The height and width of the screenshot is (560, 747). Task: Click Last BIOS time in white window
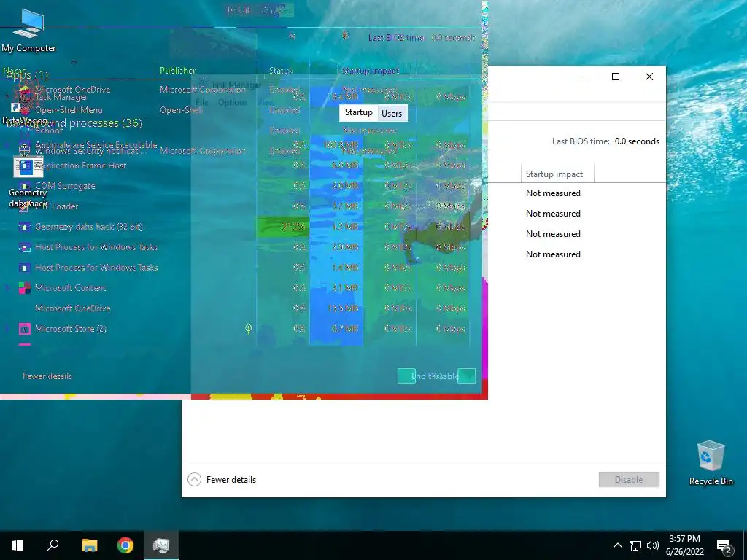pos(581,141)
